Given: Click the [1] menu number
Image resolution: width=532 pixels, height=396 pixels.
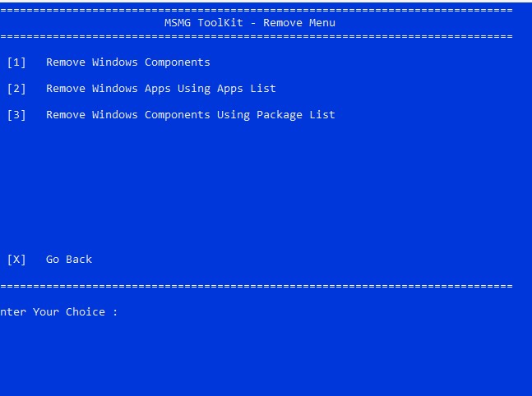Looking at the screenshot, I should click(16, 62).
